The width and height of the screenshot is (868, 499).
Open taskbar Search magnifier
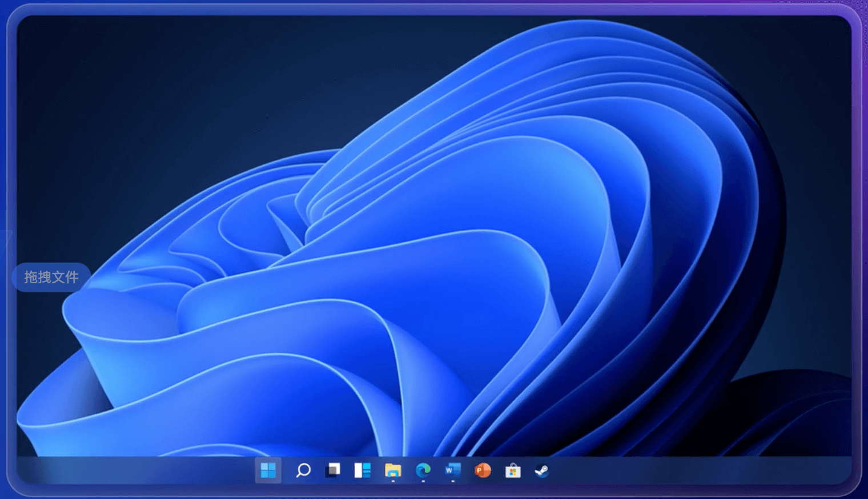303,470
